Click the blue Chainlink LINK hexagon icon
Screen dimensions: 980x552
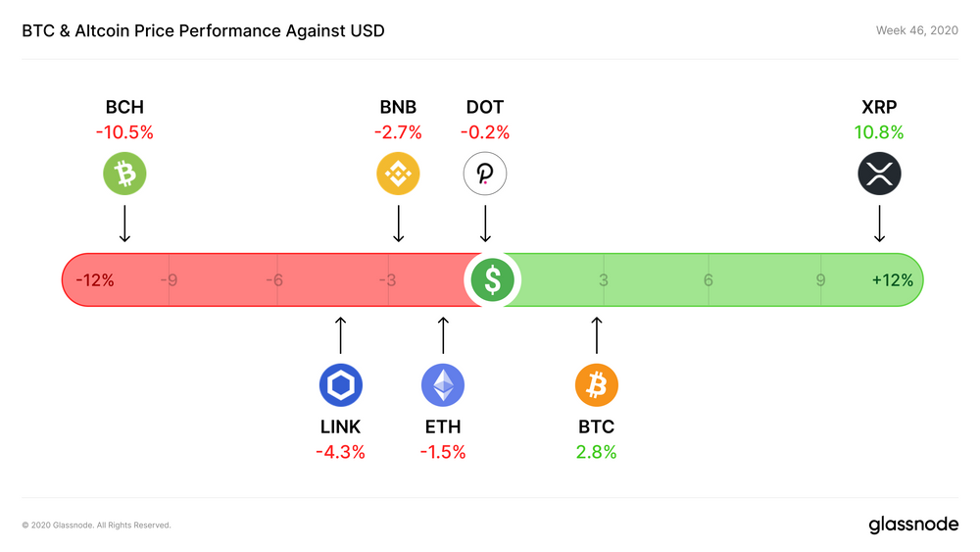(x=341, y=385)
